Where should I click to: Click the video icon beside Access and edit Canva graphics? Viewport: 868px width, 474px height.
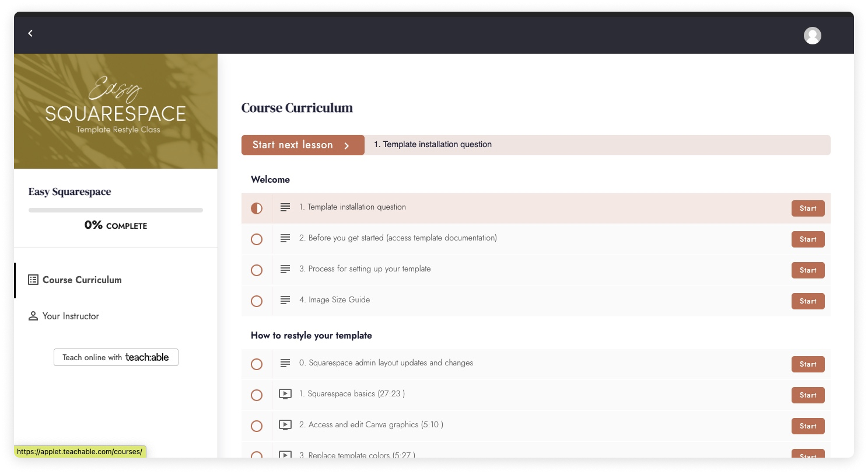[x=285, y=424]
